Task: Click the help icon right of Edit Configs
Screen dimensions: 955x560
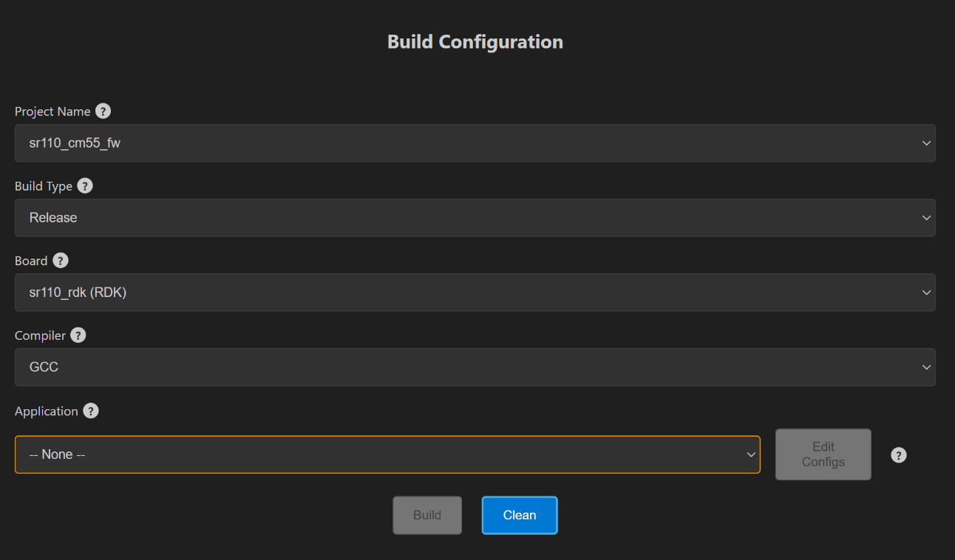Action: click(x=898, y=455)
